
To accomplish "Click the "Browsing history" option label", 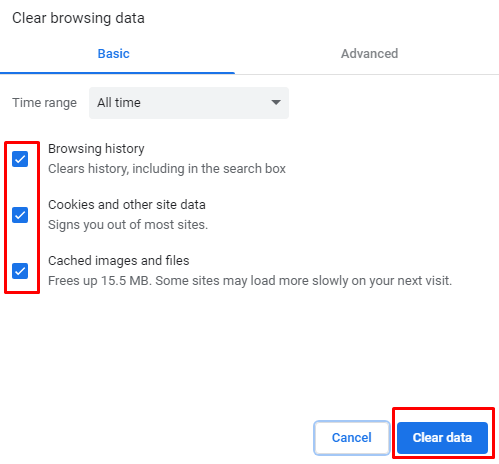I will (96, 149).
